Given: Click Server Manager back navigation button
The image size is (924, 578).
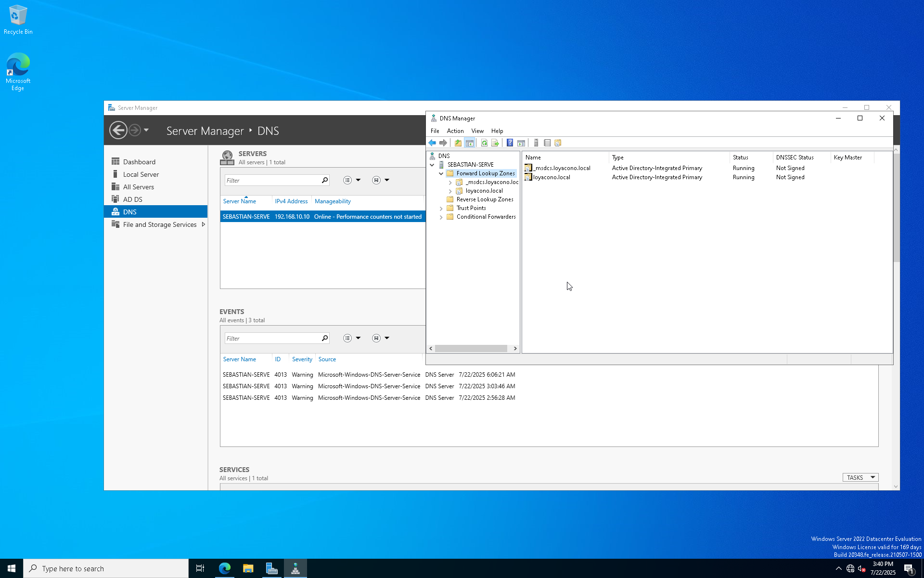Looking at the screenshot, I should (x=118, y=130).
